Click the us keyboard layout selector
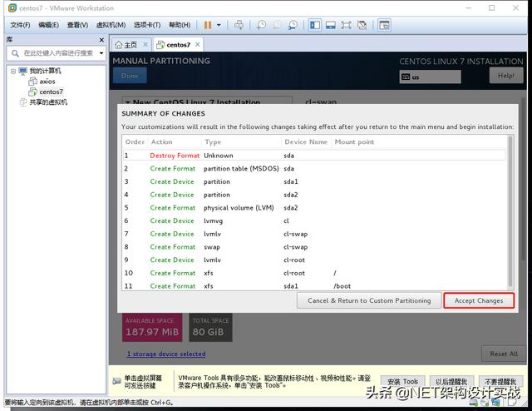This screenshot has height=411, width=532. point(430,77)
